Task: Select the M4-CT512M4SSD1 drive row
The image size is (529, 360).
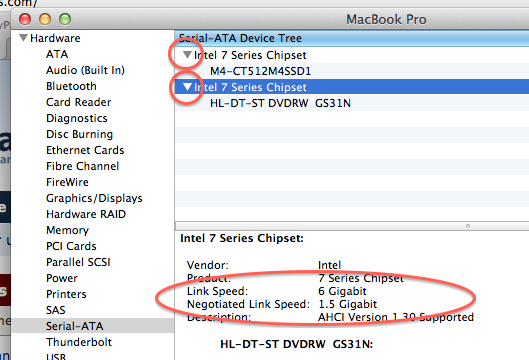Action: [x=352, y=71]
